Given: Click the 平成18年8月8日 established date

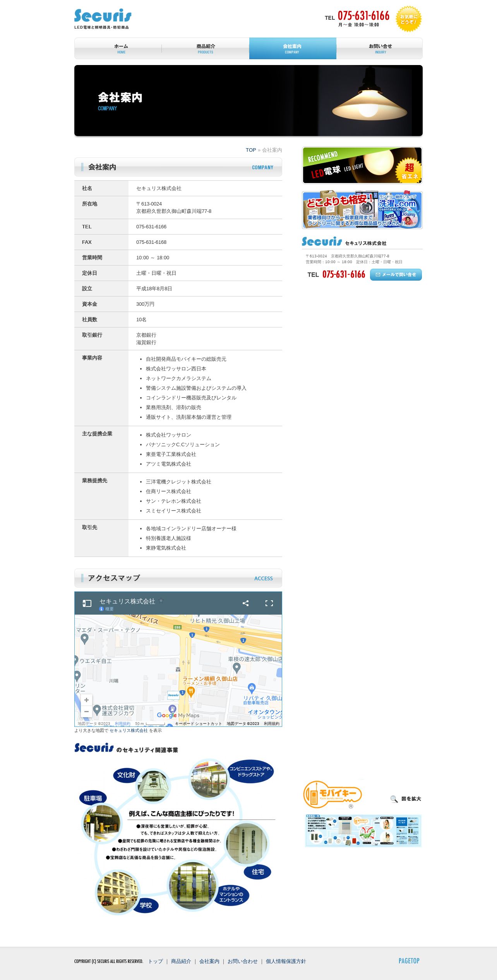Looking at the screenshot, I should pos(154,289).
